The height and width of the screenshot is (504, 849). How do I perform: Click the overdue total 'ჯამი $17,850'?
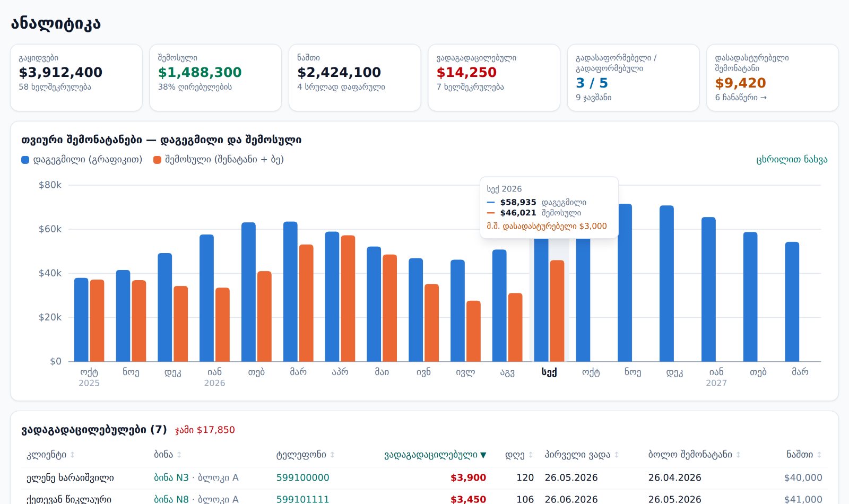coord(205,430)
